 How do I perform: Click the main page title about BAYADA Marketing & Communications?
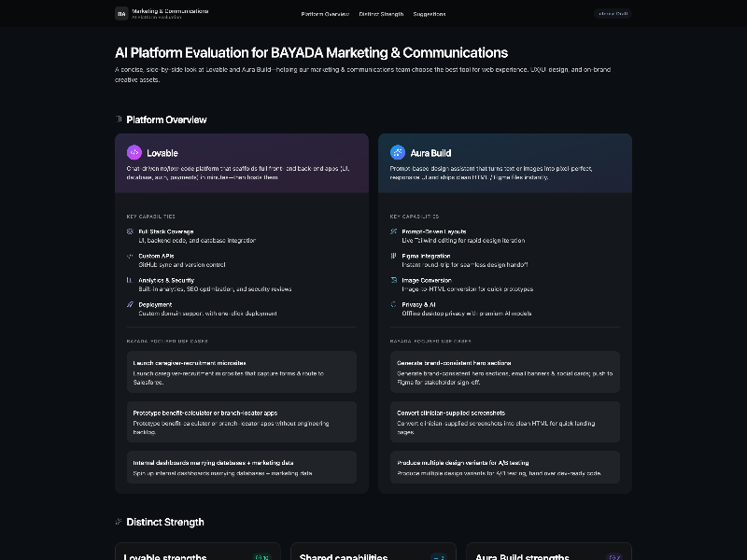point(312,52)
